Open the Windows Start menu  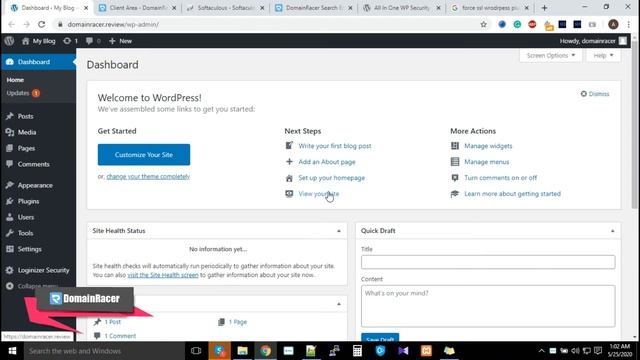pos(12,351)
